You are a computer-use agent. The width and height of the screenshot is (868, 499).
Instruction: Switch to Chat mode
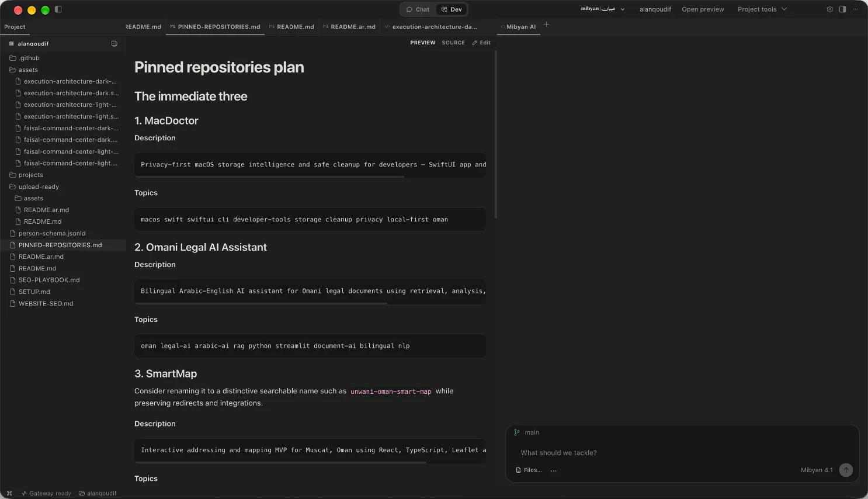click(418, 9)
